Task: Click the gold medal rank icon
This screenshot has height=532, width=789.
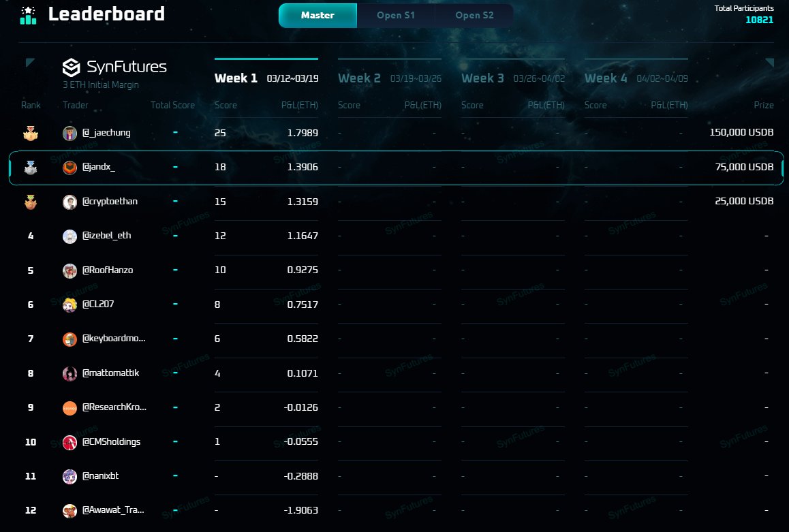Action: coord(31,134)
